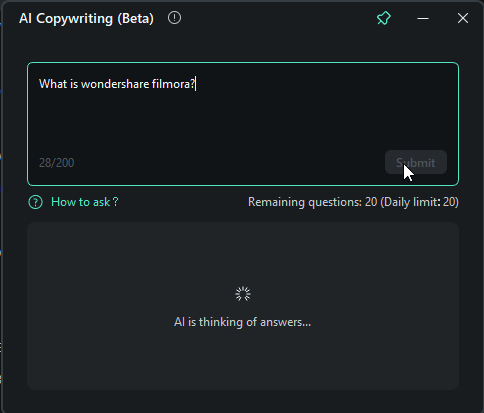This screenshot has width=484, height=413.
Task: Click 'Remaining questions: 20 (Daily limit: 20)' text
Action: tap(353, 202)
